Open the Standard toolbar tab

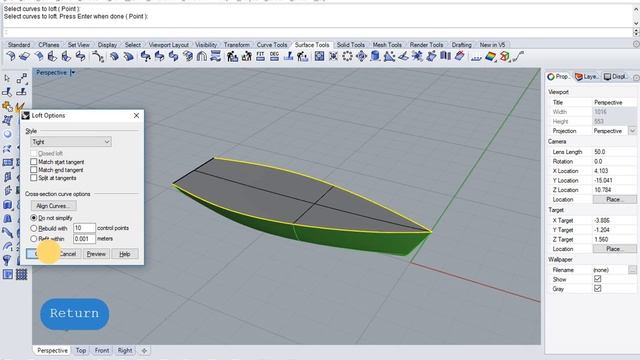click(19, 44)
